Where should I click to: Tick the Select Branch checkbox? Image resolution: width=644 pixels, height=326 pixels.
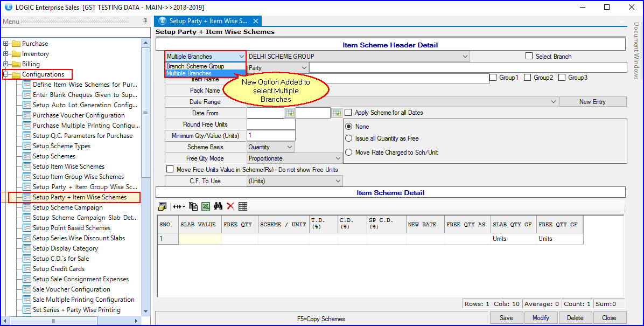click(529, 57)
